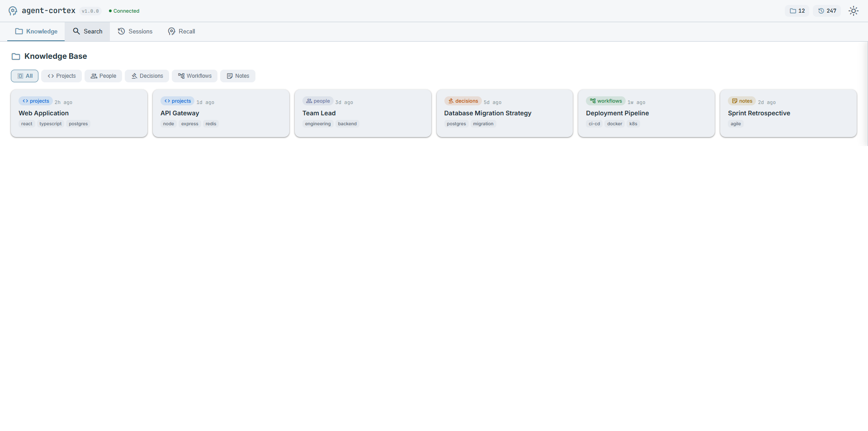The height and width of the screenshot is (431, 868).
Task: Toggle the Workflows filter chip
Action: pos(194,76)
